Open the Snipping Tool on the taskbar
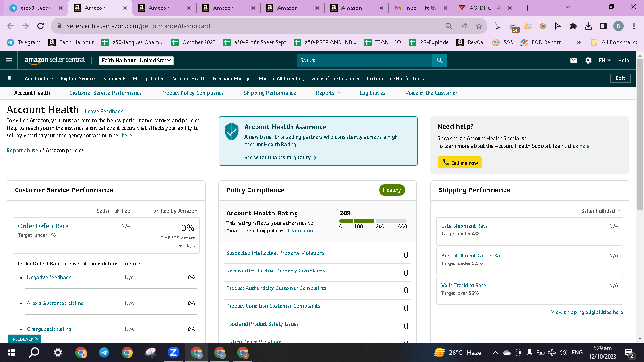The height and width of the screenshot is (362, 644). tap(150, 353)
